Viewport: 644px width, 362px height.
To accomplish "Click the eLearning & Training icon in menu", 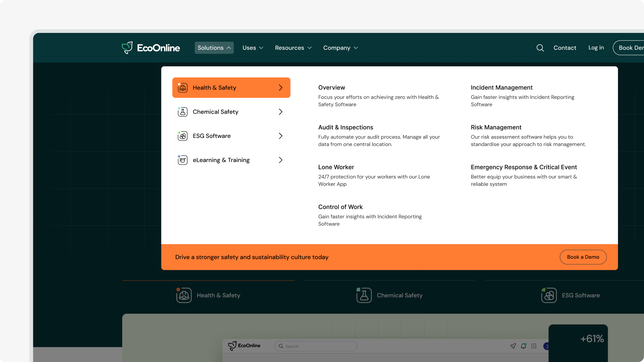I will point(183,160).
